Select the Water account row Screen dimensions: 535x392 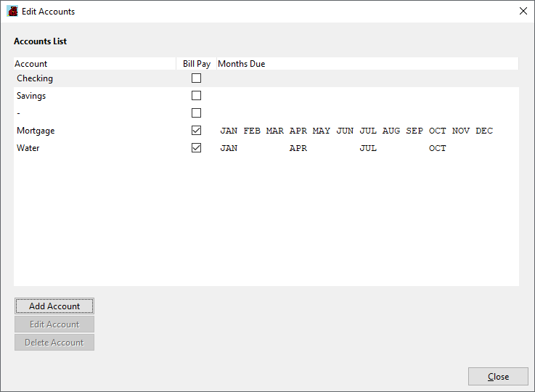coord(266,147)
